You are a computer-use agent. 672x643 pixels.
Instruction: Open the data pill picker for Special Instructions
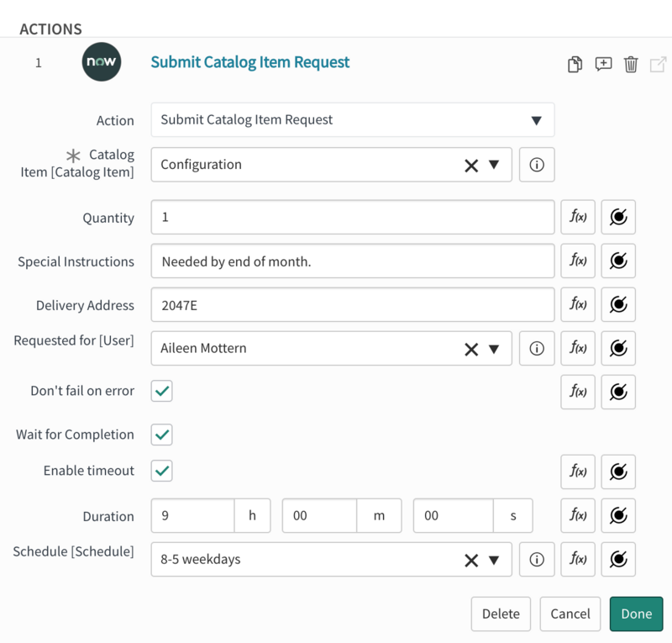618,261
